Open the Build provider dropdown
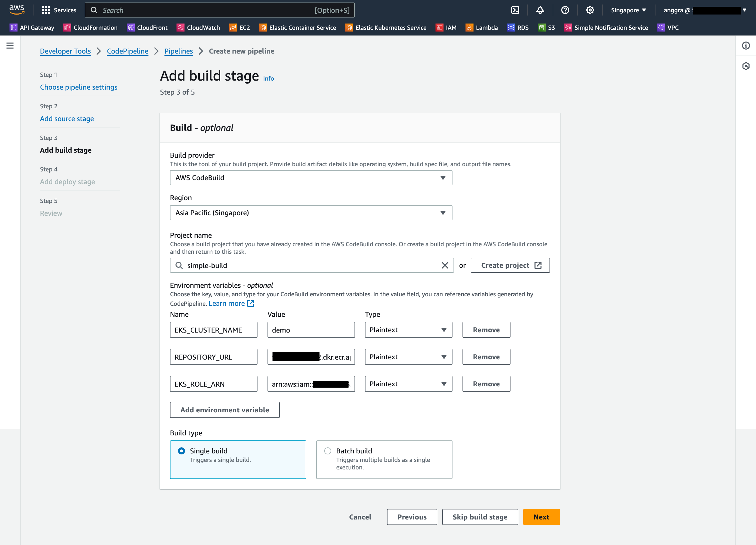756x545 pixels. (311, 178)
